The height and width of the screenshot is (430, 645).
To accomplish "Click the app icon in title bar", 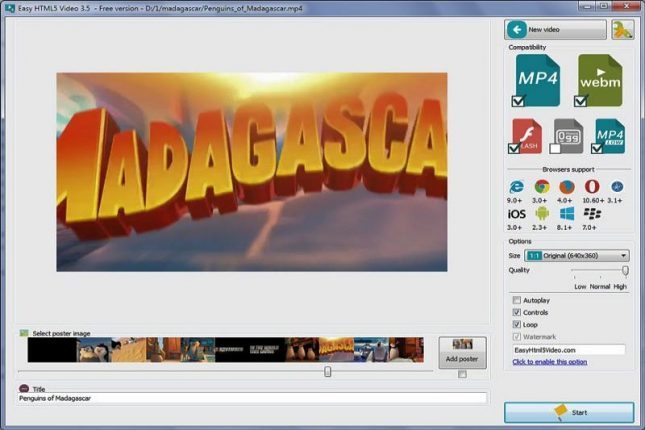I will pyautogui.click(x=10, y=8).
